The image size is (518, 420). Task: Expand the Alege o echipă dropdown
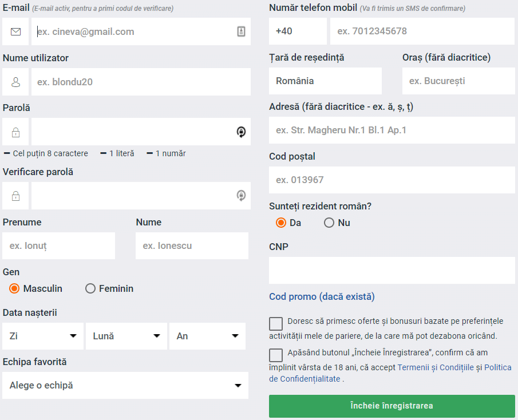(x=125, y=385)
